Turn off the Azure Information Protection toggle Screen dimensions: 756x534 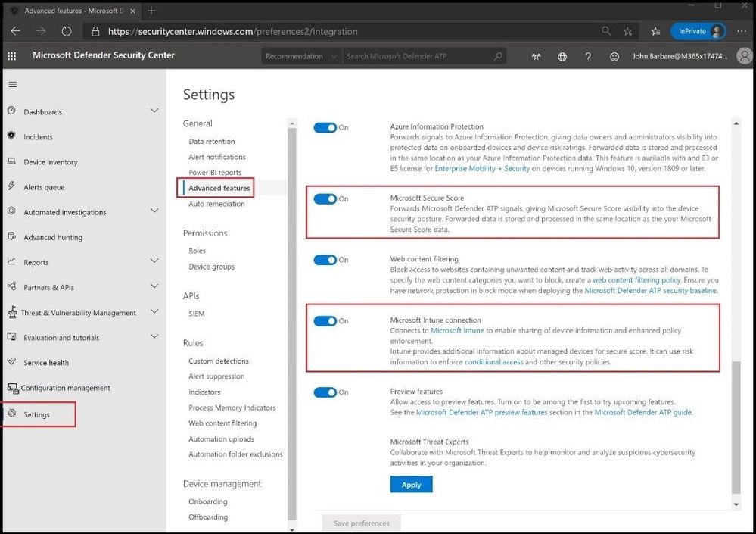pos(325,127)
